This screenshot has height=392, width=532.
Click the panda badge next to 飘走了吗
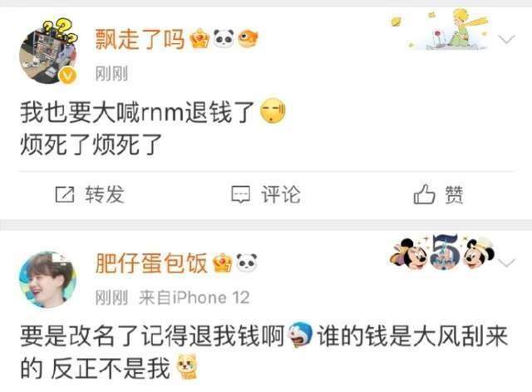pyautogui.click(x=224, y=38)
